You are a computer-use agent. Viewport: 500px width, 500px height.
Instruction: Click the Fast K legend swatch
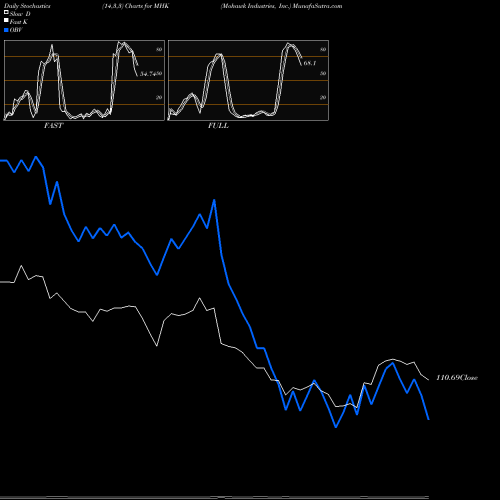(x=6, y=20)
